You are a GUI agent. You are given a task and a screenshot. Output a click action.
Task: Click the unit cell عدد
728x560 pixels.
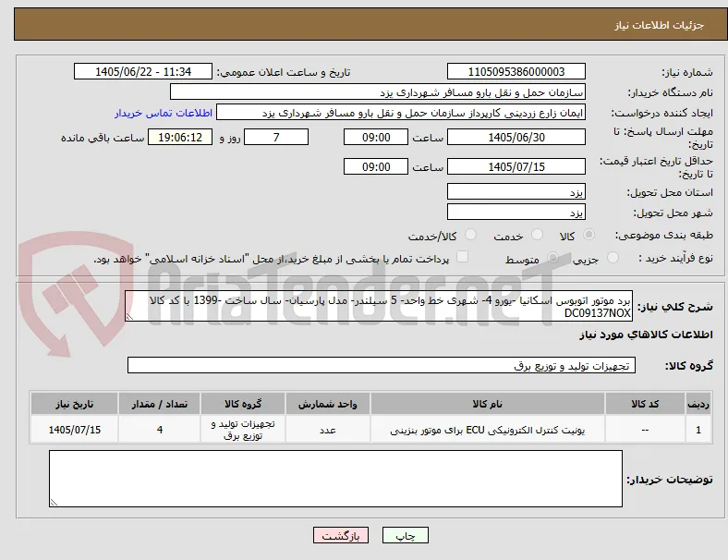tap(327, 430)
